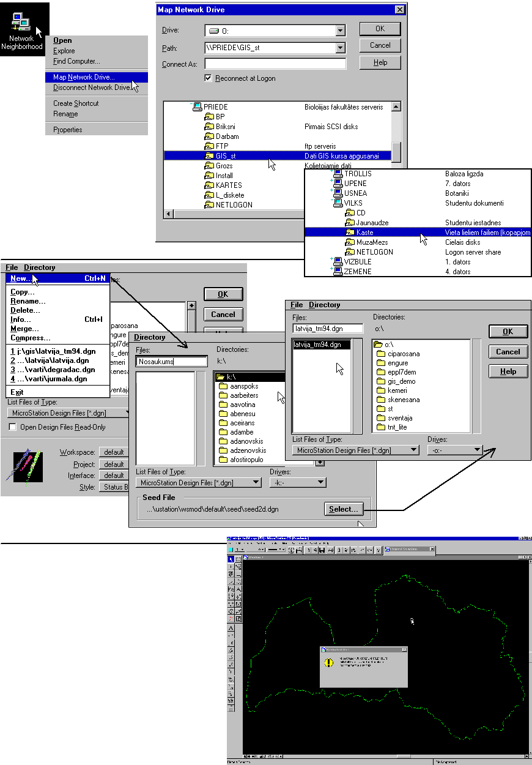Click the yellow warning icon in dialog
Viewport: 532px width, 765px height.
point(329,663)
